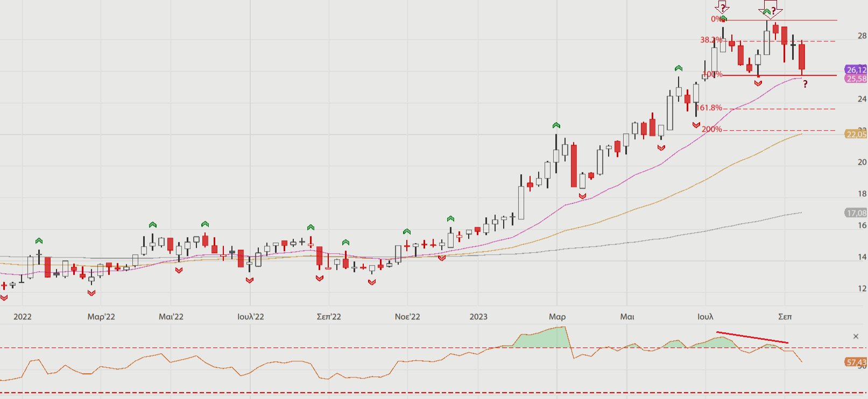Viewport: 868px width, 399px height.
Task: Select the Fibonacci 100% level label
Action: pyautogui.click(x=712, y=74)
